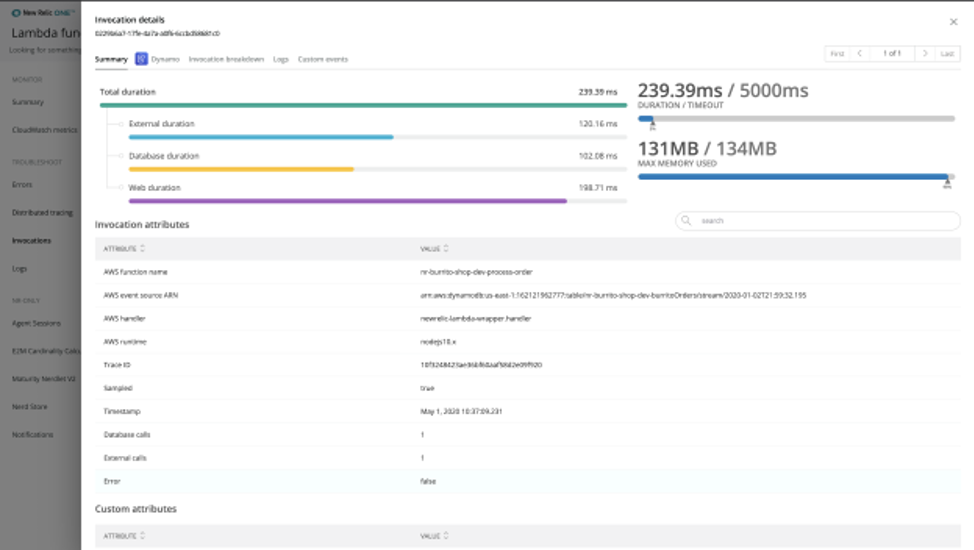
Task: Go to previous invocation with left chevron
Action: (x=860, y=53)
